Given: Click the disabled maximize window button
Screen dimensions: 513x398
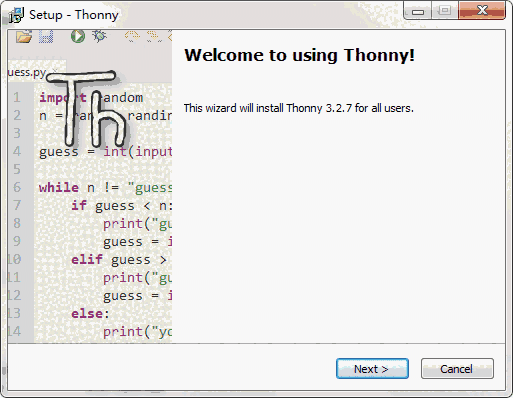Looking at the screenshot, I should (x=445, y=10).
